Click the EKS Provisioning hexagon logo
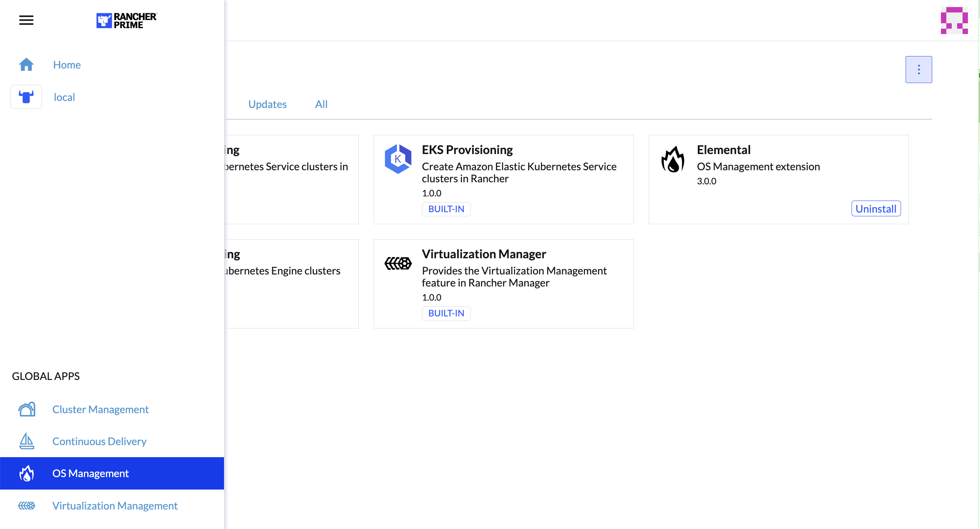The width and height of the screenshot is (980, 529). (x=398, y=159)
